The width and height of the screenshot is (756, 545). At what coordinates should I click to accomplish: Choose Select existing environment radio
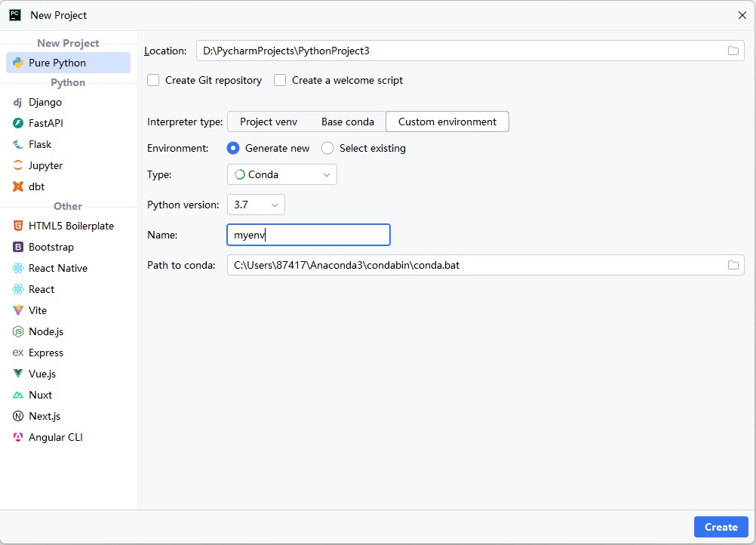pos(327,148)
